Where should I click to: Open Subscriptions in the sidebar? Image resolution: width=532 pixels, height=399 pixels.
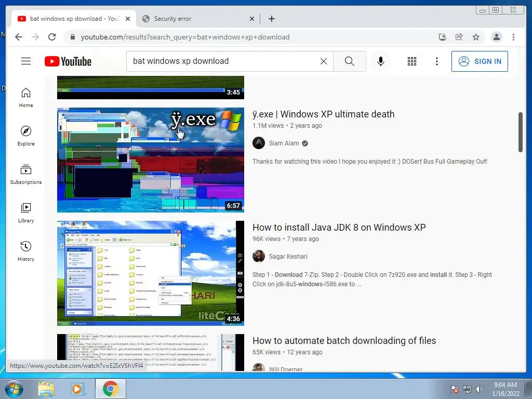click(26, 175)
